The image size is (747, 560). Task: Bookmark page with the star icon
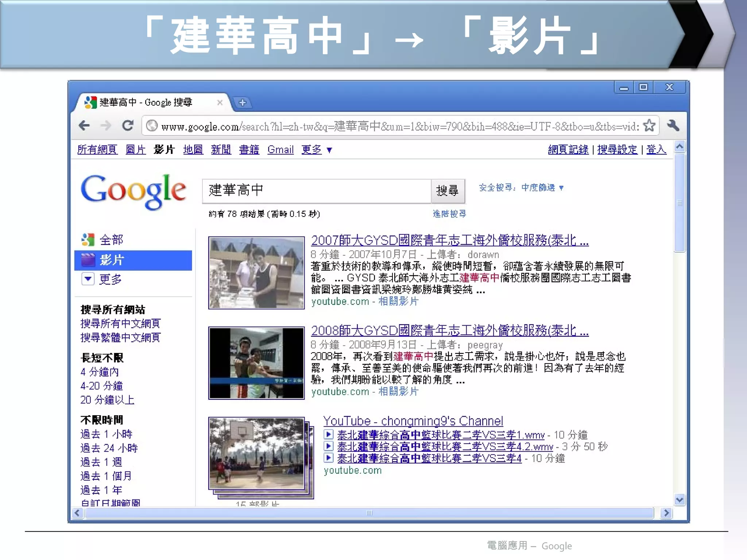pyautogui.click(x=649, y=125)
